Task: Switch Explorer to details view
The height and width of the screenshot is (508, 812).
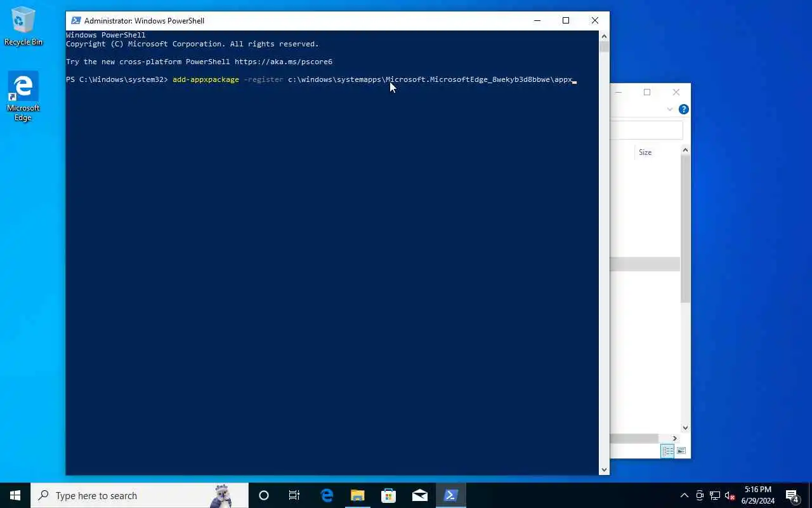Action: point(668,451)
